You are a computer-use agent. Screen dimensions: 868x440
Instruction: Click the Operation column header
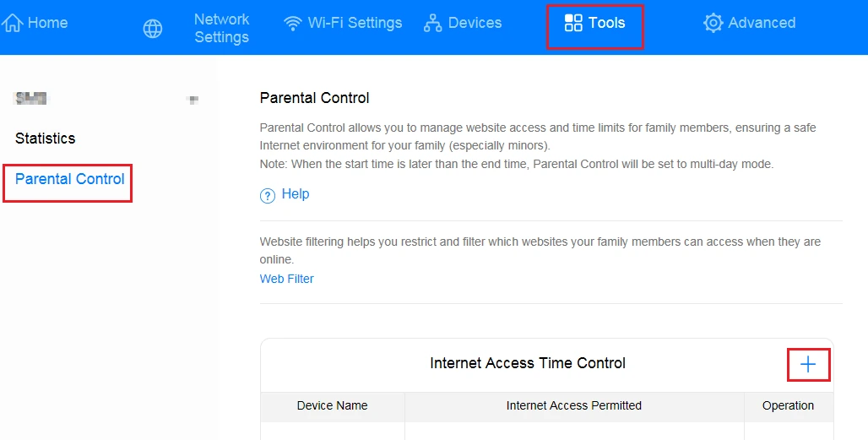[x=788, y=405]
